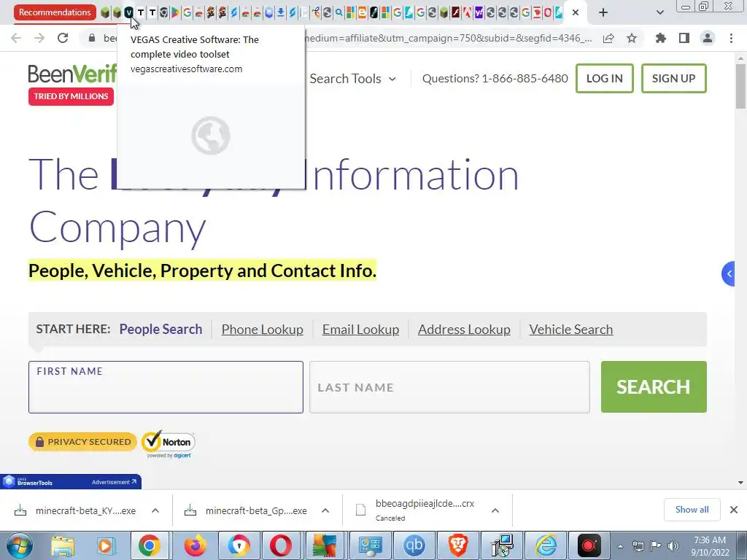
Task: Open the screen recorder taskbar icon
Action: (589, 545)
